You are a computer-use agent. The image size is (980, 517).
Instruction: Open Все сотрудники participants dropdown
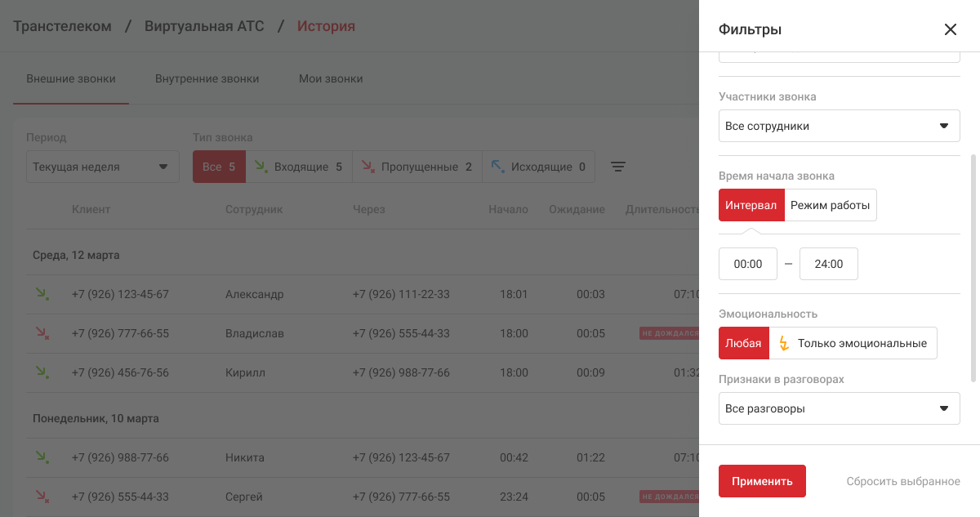click(839, 126)
